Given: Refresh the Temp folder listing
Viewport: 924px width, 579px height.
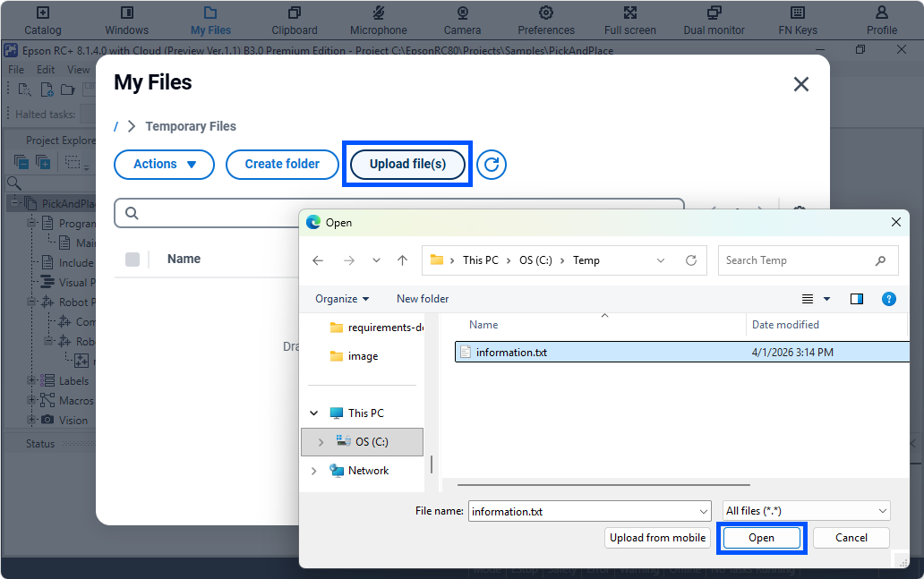Looking at the screenshot, I should pos(691,260).
